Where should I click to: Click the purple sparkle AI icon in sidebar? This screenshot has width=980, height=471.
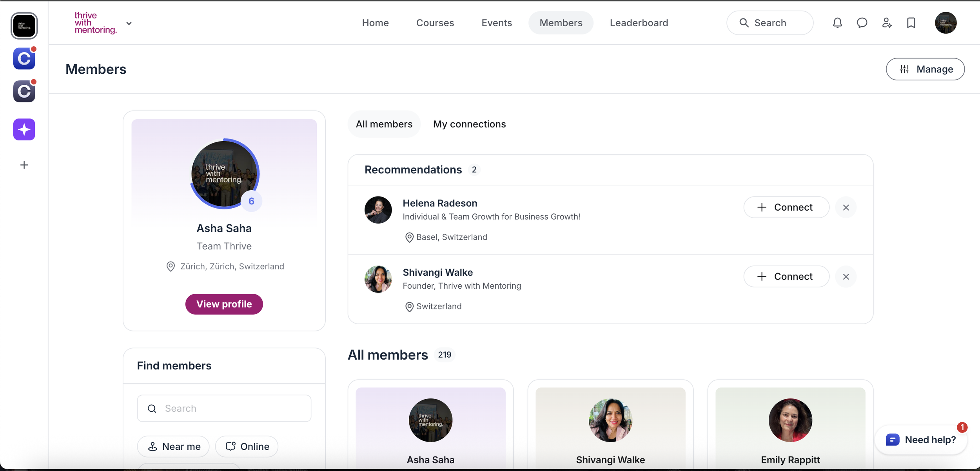(24, 129)
